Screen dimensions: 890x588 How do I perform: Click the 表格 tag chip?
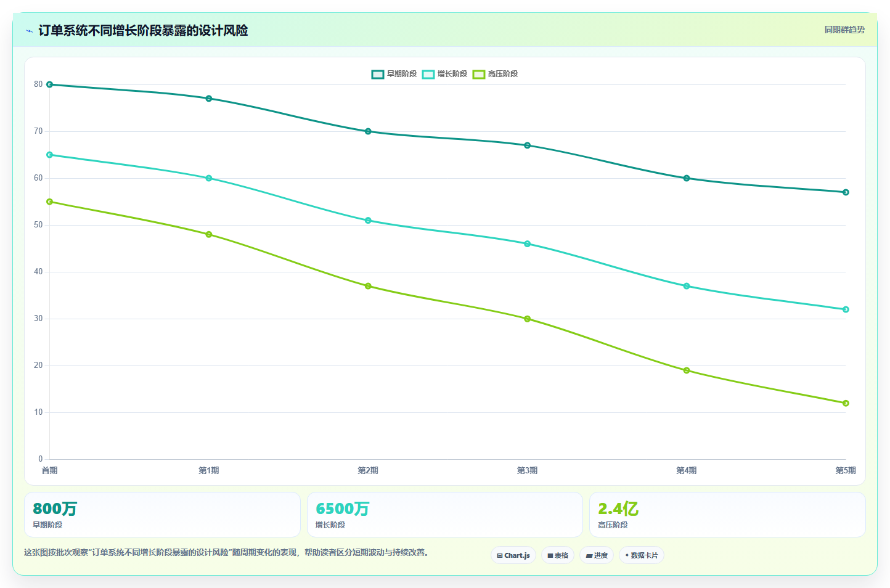pos(558,555)
